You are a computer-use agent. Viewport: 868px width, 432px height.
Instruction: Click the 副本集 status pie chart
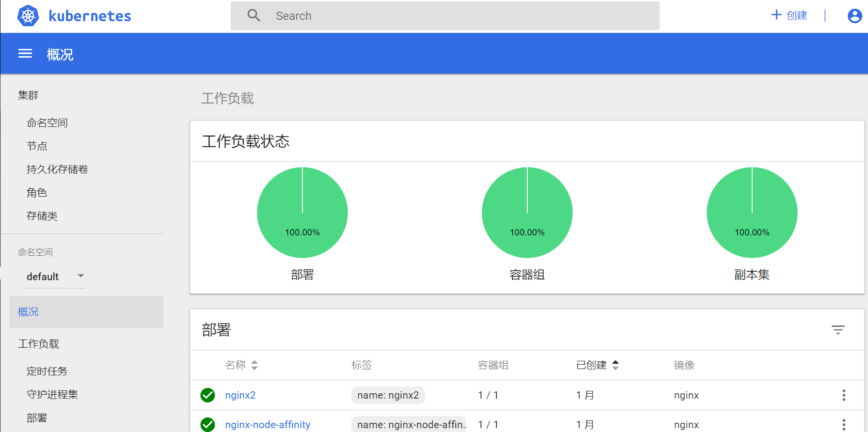(752, 213)
